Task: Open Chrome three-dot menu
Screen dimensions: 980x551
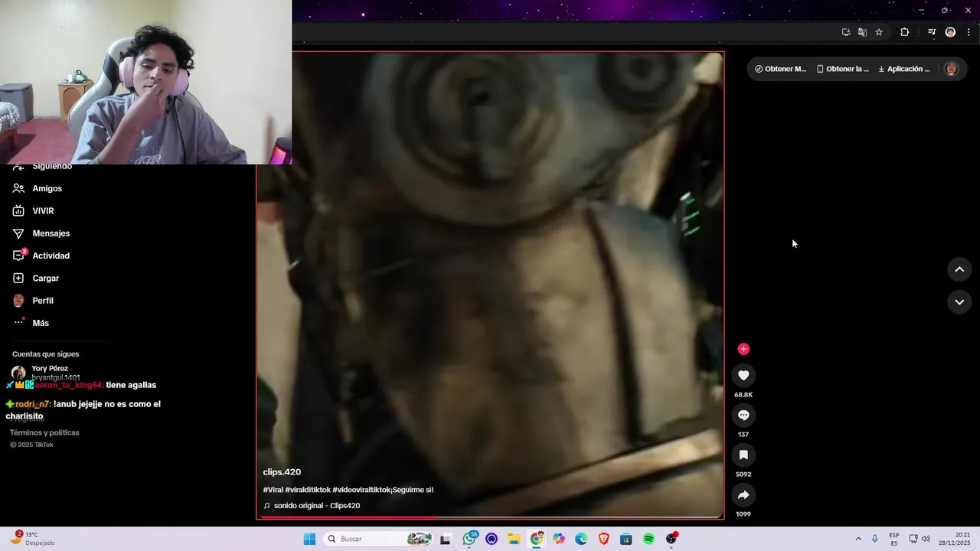Action: coord(969,32)
